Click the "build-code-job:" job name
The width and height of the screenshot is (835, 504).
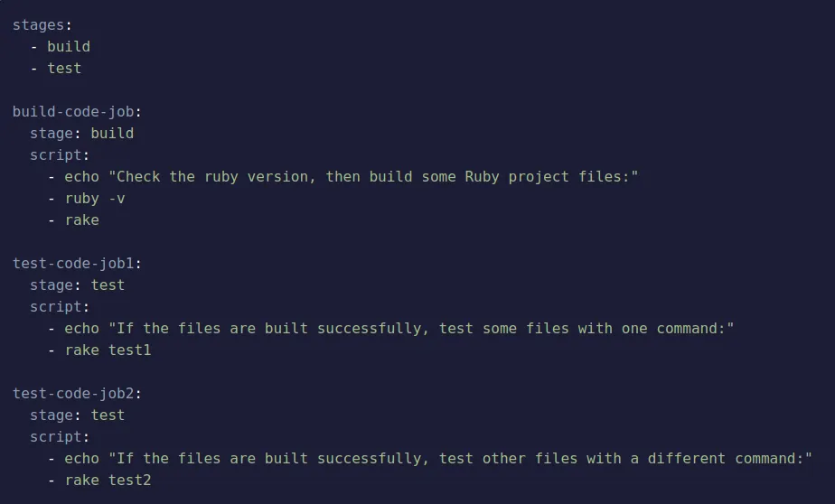[x=77, y=111]
